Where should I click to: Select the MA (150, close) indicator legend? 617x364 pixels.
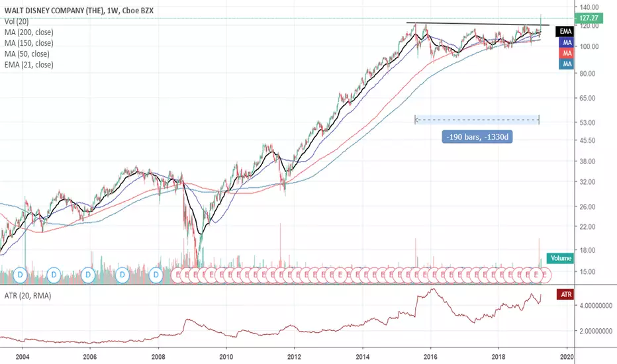click(28, 43)
